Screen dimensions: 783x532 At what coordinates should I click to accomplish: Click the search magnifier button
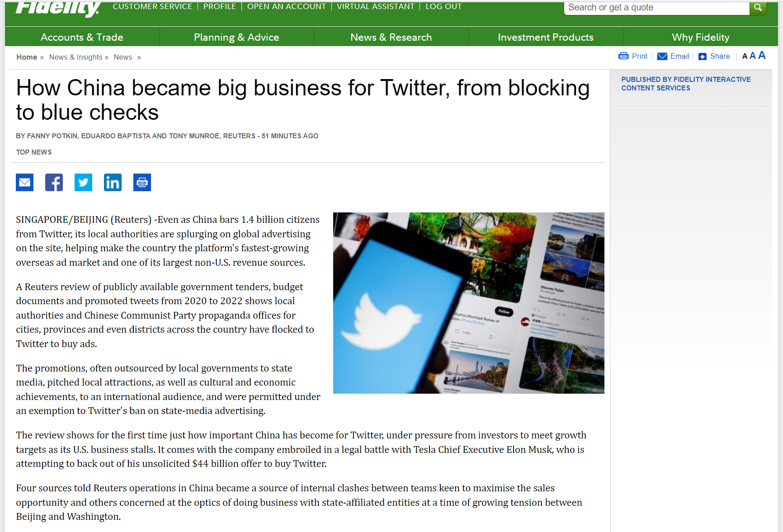[x=758, y=8]
